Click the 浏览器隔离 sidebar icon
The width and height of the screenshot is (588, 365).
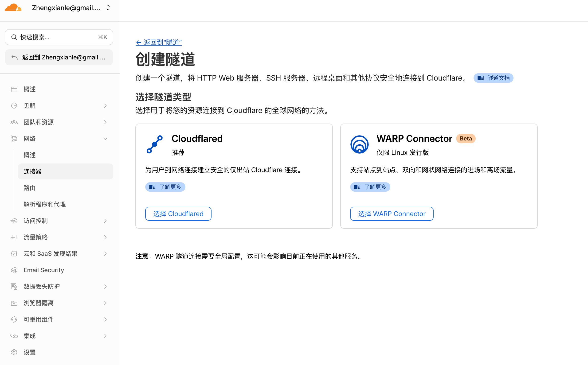(14, 303)
